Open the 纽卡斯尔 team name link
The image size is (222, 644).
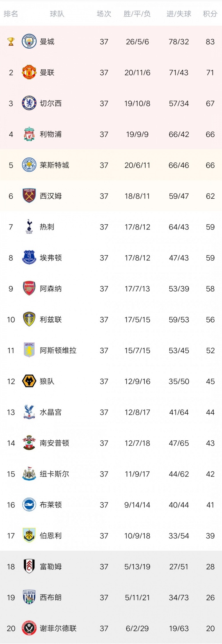[54, 474]
